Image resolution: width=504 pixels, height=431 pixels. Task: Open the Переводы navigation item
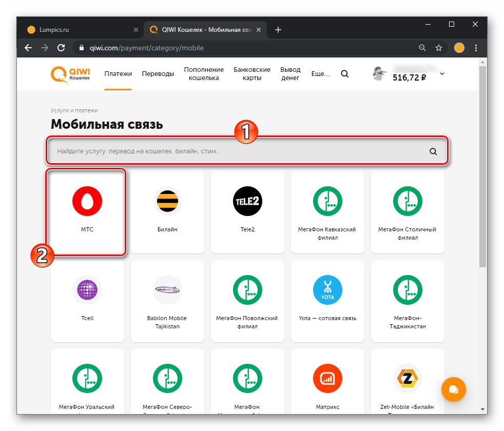158,73
